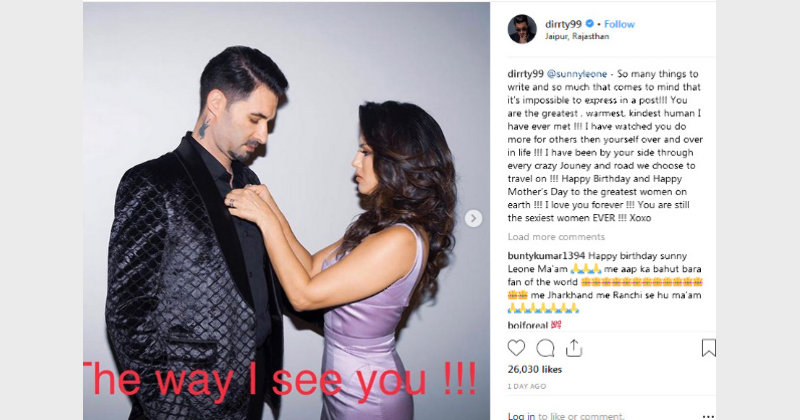Open the dirrty99 profile picture

pos(522,29)
